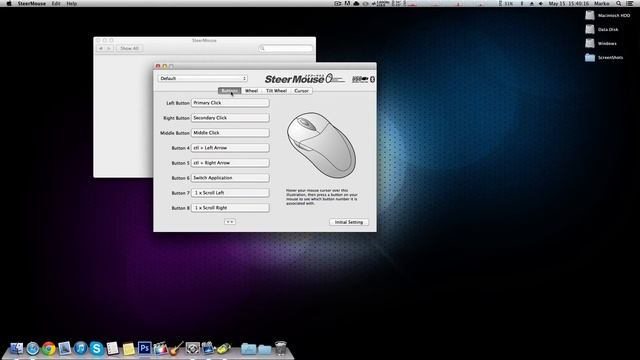Click the Bluetooth icon in SteerMouse

pos(372,79)
